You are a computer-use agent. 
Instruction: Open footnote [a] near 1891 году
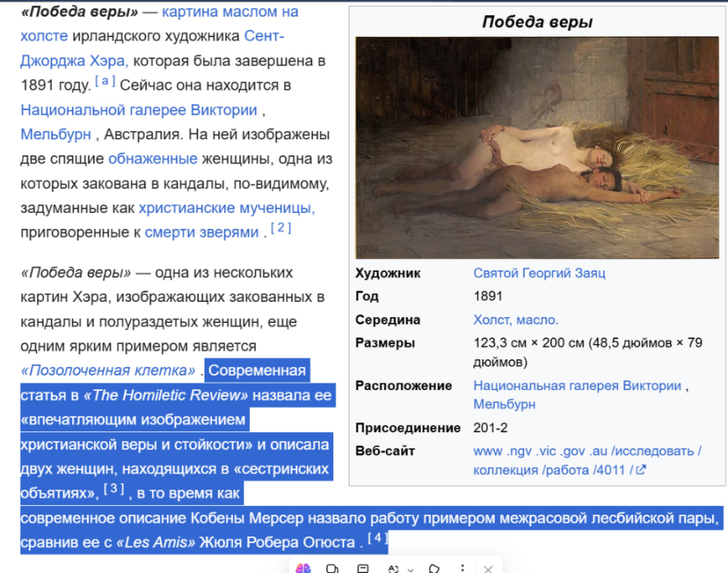106,80
